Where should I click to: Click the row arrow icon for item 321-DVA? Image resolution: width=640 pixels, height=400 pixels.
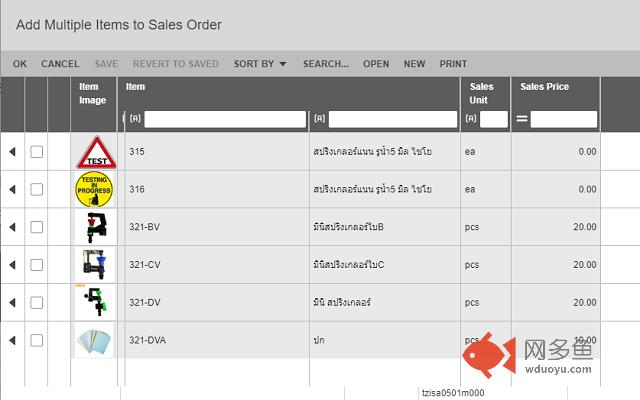click(x=12, y=340)
